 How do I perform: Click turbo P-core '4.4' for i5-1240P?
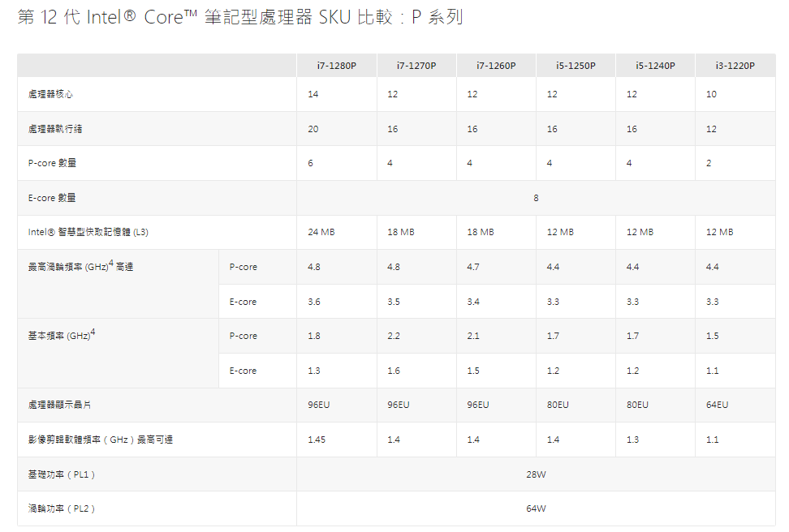click(632, 267)
